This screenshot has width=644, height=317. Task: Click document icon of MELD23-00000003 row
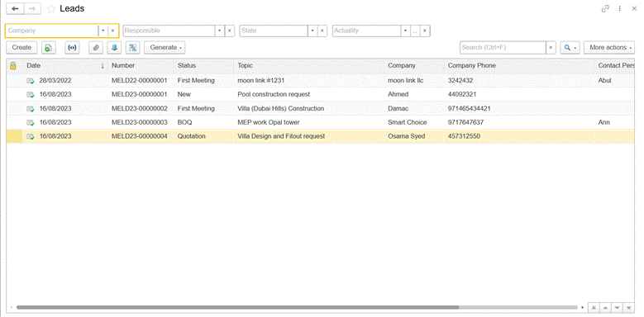tap(31, 123)
